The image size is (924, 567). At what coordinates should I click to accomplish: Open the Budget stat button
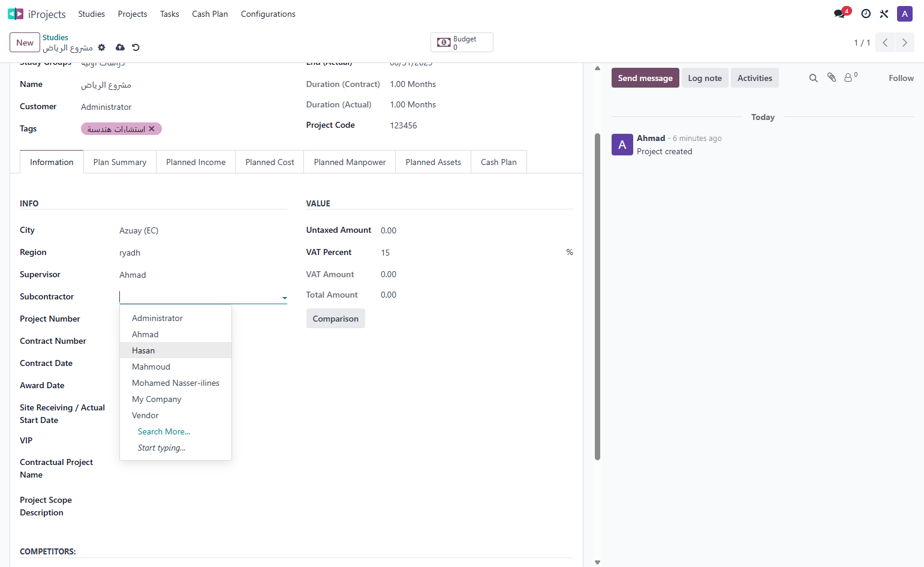coord(462,43)
